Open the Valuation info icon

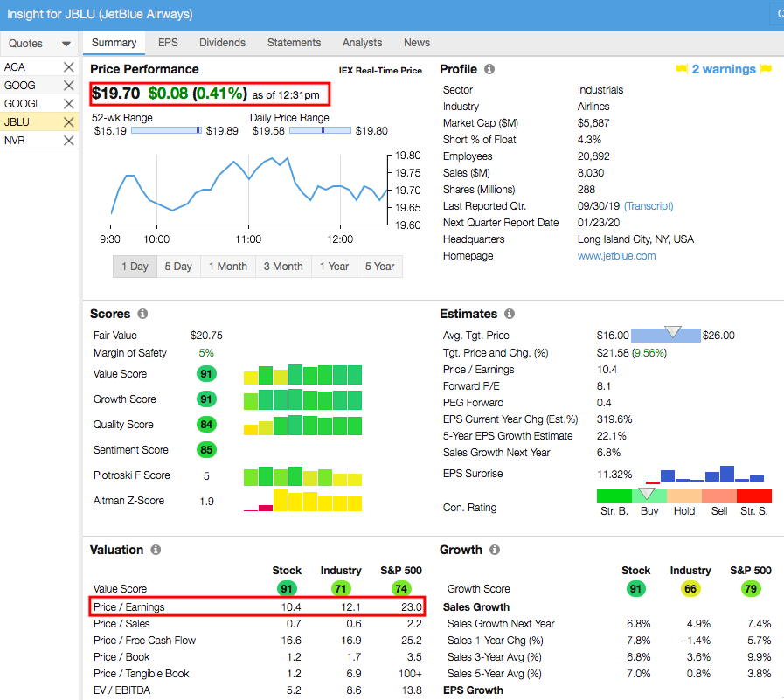(x=156, y=550)
